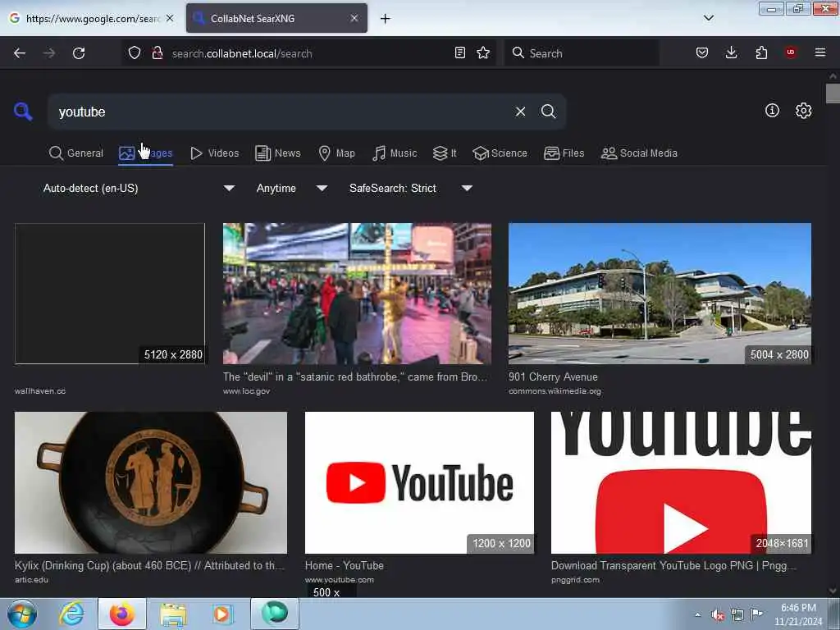Screen dimensions: 840x630
Task: Click the browser Forward arrow
Action: point(48,53)
